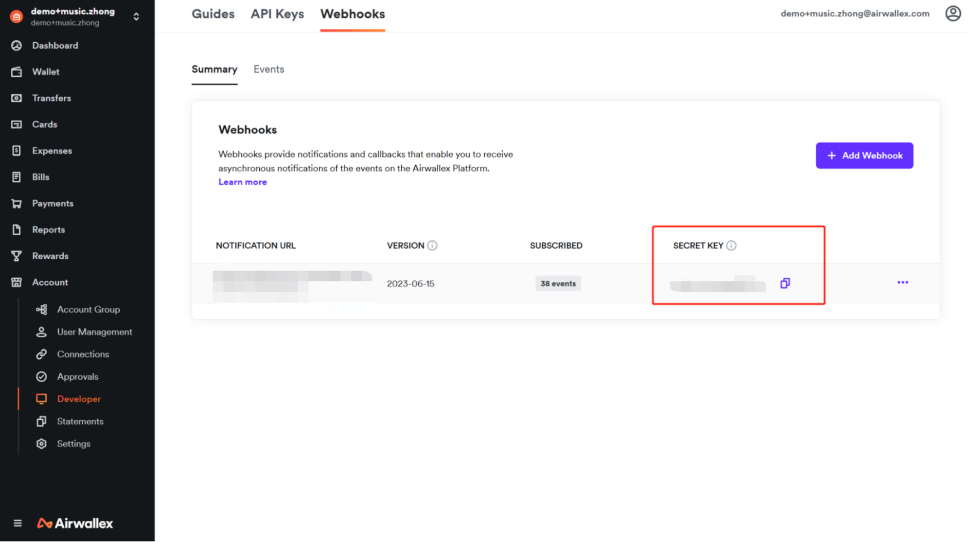Open user profile avatar icon
The image size is (980, 542).
(953, 14)
